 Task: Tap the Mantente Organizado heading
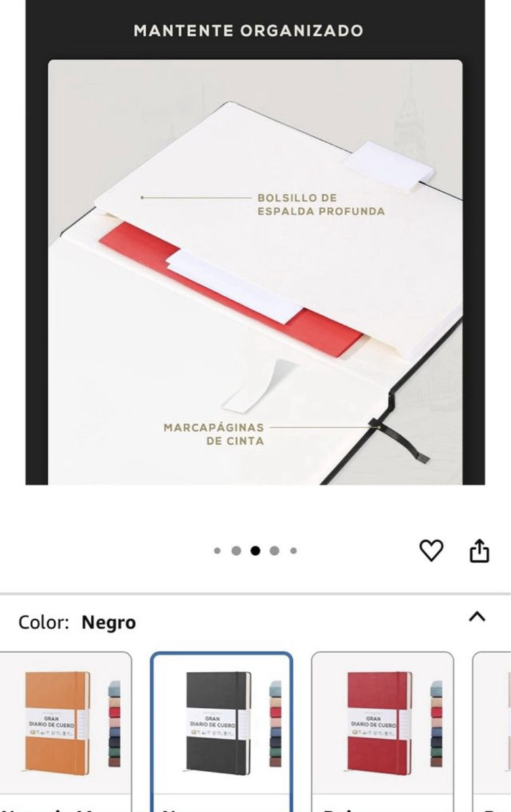tap(248, 30)
